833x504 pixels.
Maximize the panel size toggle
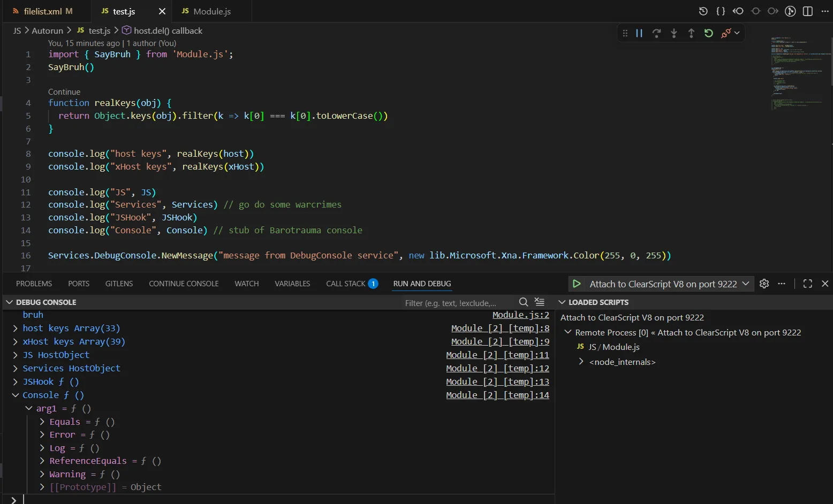(x=808, y=284)
